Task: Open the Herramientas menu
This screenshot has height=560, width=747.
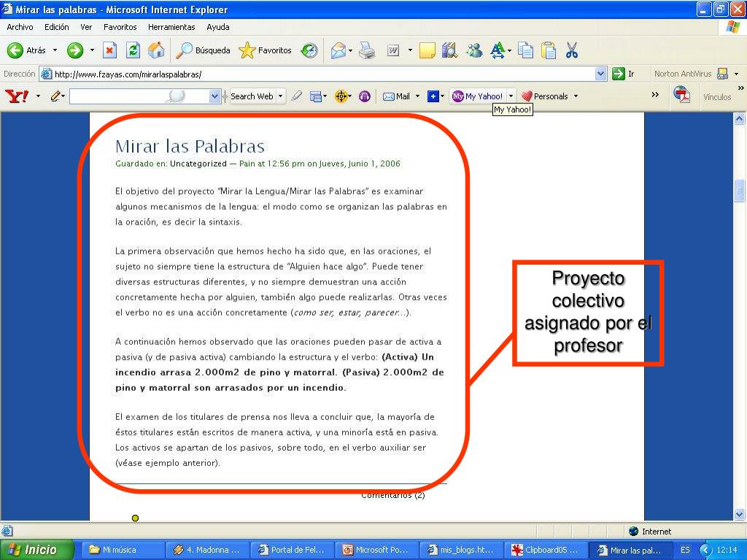Action: click(x=171, y=27)
